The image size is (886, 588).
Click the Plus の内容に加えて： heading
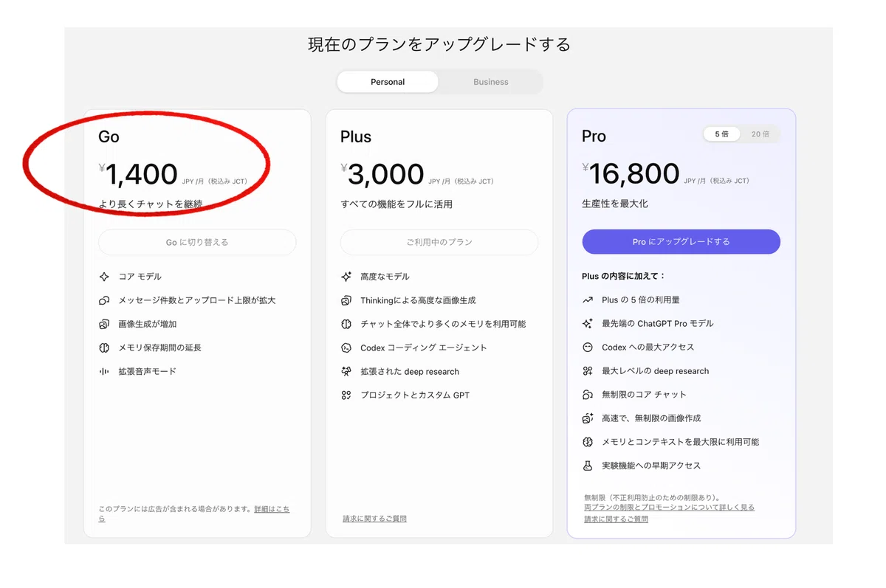[624, 276]
